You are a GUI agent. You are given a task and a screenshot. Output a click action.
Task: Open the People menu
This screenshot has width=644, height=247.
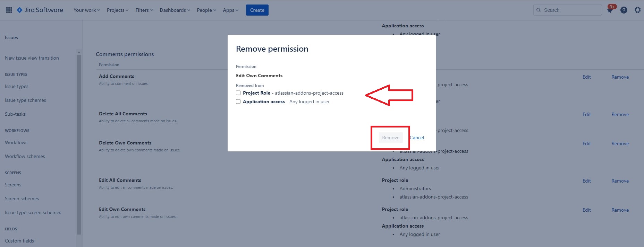pyautogui.click(x=206, y=10)
